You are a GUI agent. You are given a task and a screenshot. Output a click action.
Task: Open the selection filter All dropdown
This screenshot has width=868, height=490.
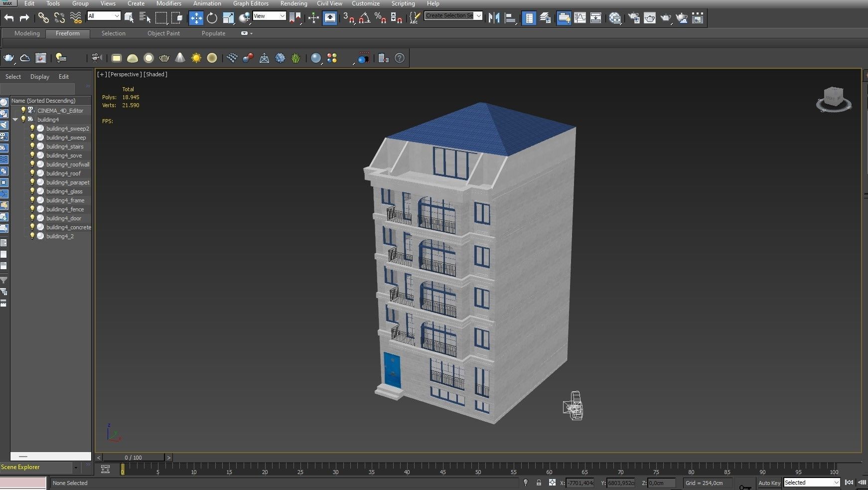(x=104, y=16)
